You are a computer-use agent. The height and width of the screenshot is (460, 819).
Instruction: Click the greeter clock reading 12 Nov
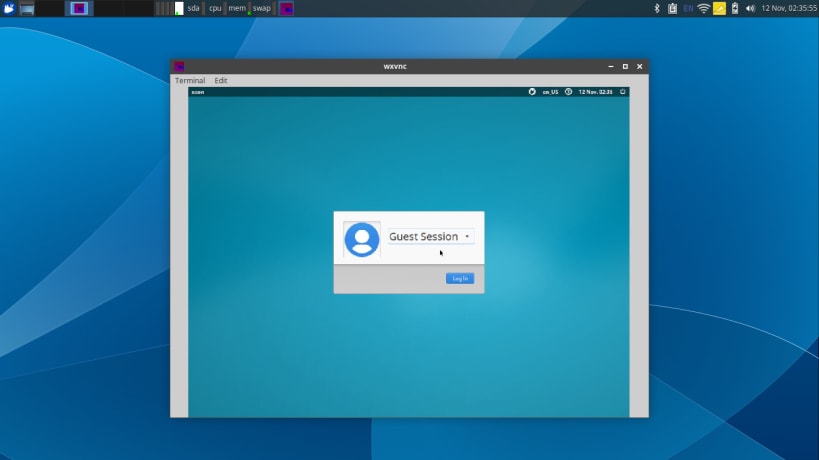[595, 92]
